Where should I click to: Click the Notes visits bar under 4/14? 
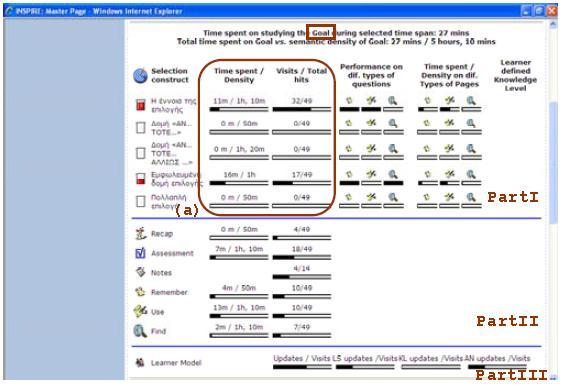[x=302, y=277]
